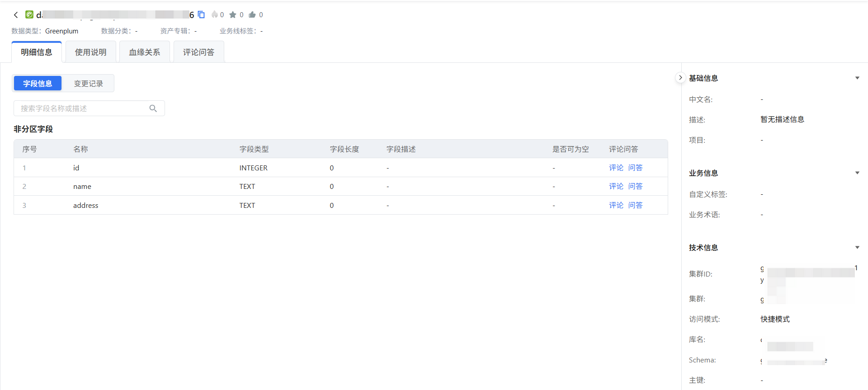The height and width of the screenshot is (390, 868).
Task: Collapse the 技术信息 section
Action: click(x=857, y=248)
